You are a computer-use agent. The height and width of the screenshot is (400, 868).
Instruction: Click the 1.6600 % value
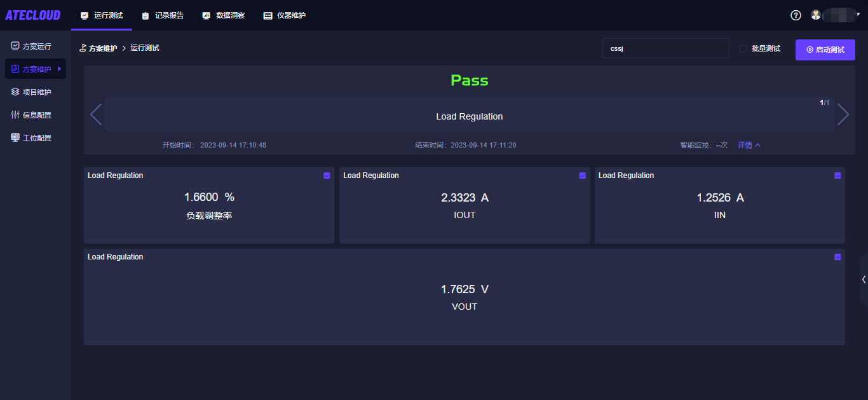pos(209,197)
